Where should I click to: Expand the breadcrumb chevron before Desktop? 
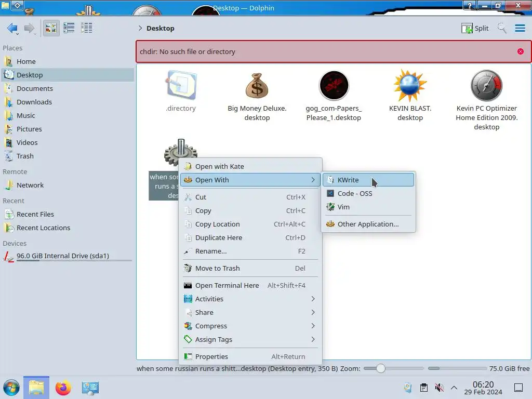(x=140, y=28)
